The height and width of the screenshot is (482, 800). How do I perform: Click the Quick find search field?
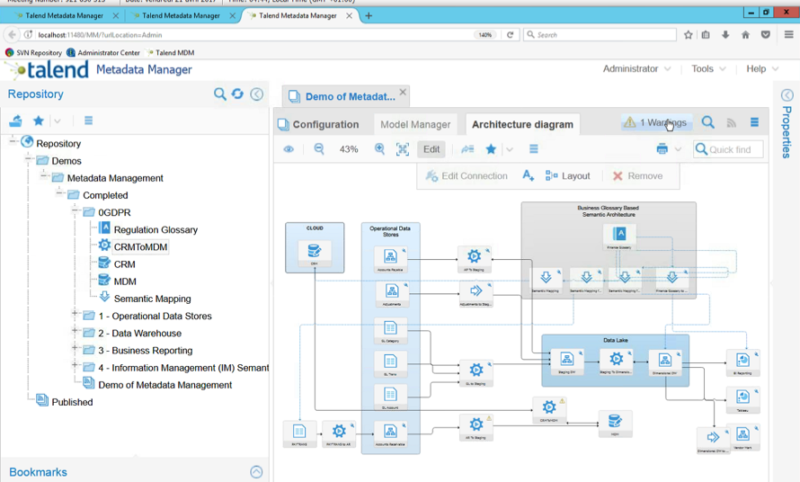735,149
